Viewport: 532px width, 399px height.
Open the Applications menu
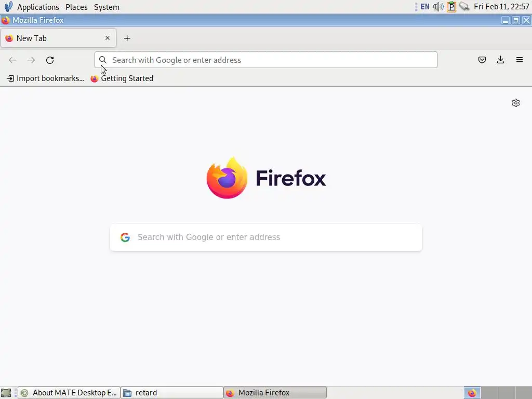click(38, 7)
